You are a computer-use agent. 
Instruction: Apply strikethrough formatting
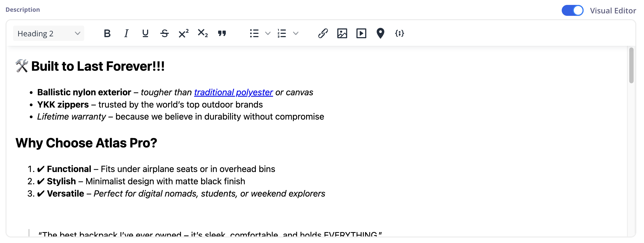[x=165, y=33]
